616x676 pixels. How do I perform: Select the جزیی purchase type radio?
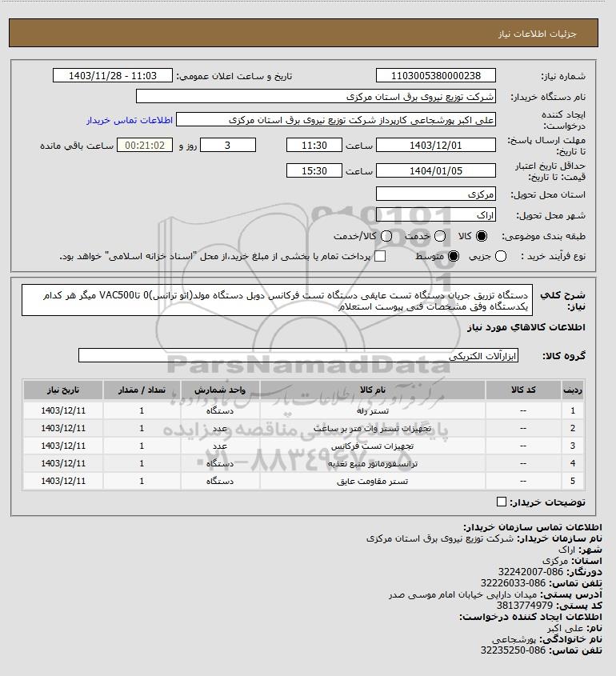click(501, 257)
